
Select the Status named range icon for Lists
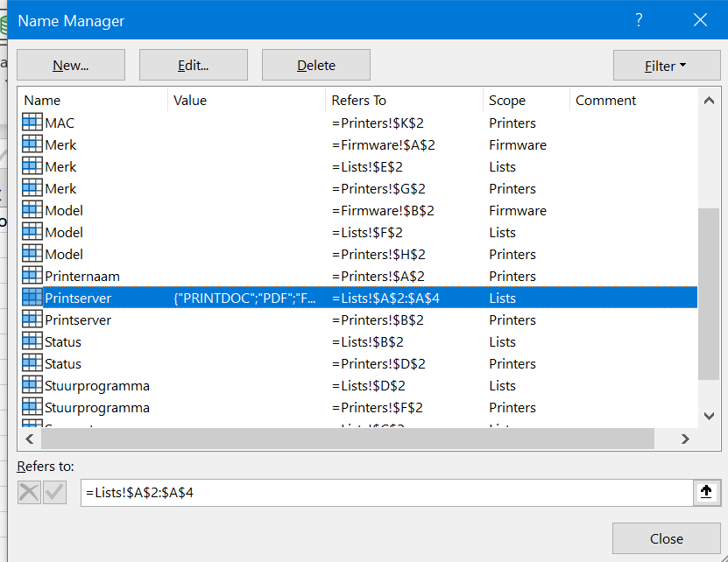31,341
